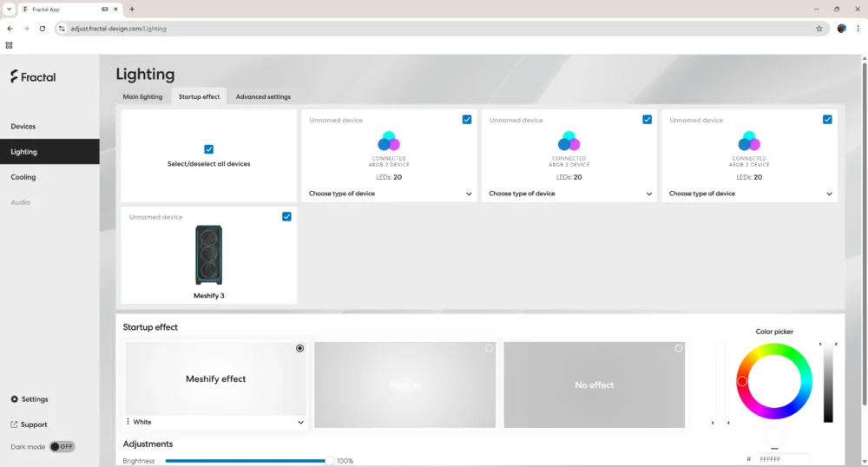Click the black-to-white luminance bar
The height and width of the screenshot is (467, 868).
(x=828, y=384)
